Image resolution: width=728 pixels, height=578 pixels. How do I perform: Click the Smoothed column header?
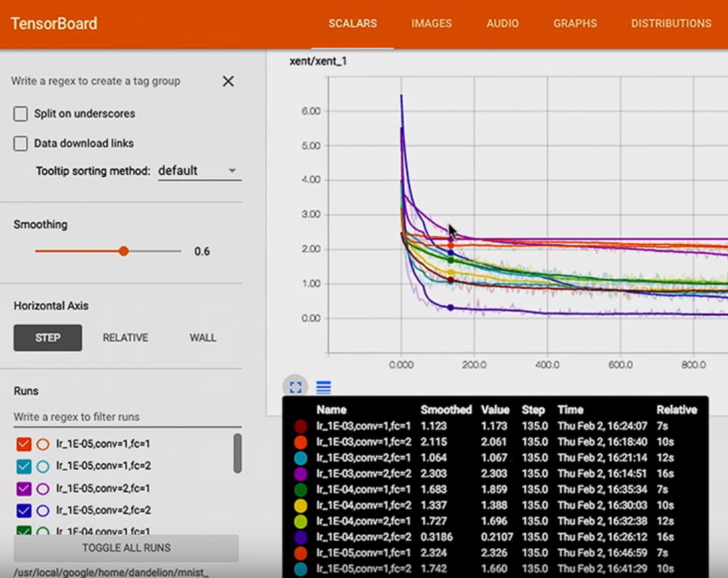tap(446, 409)
